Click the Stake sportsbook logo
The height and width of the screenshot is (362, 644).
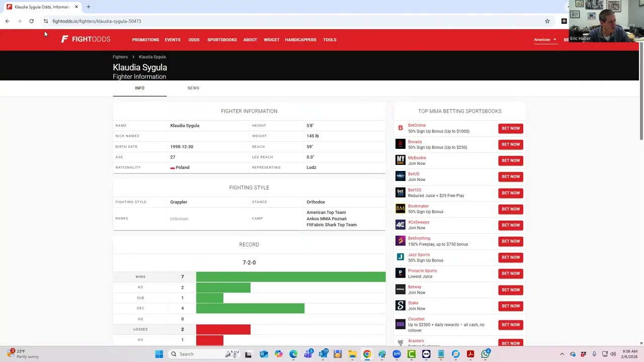click(400, 306)
